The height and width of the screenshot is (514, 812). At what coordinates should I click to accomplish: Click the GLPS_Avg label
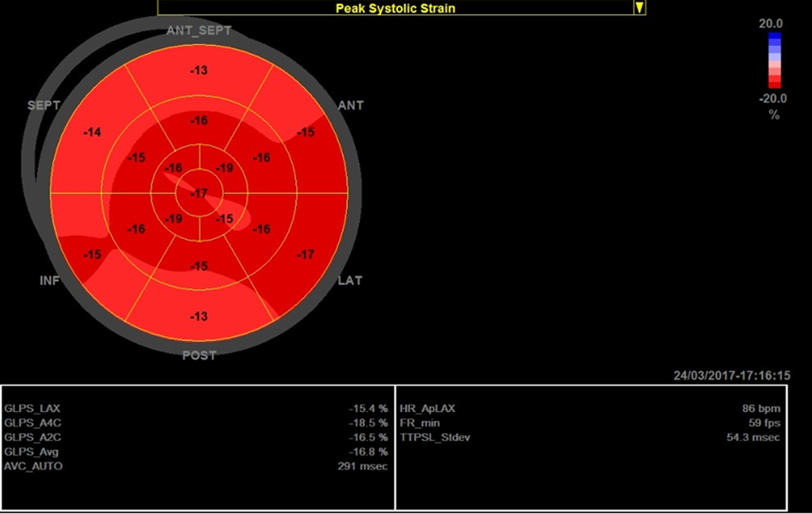[x=31, y=452]
